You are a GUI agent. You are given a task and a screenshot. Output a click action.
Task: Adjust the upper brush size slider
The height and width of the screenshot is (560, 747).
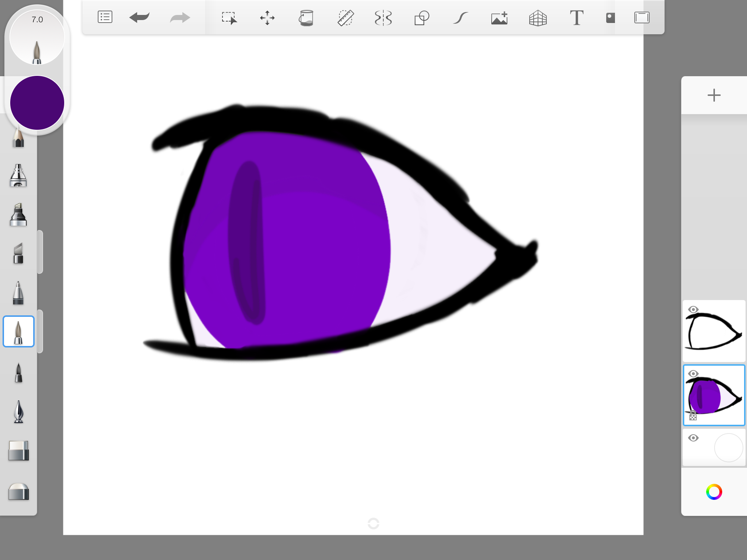pos(40,252)
